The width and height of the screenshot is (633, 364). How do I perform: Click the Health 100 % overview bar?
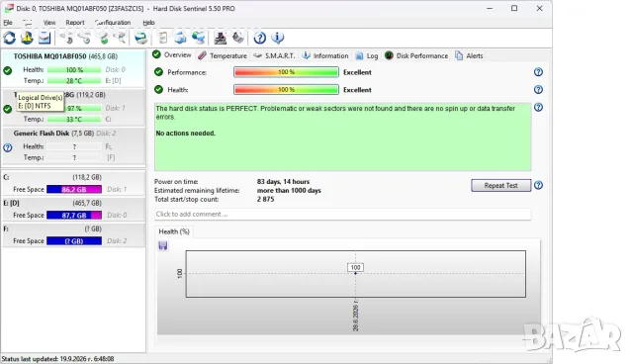click(x=286, y=90)
